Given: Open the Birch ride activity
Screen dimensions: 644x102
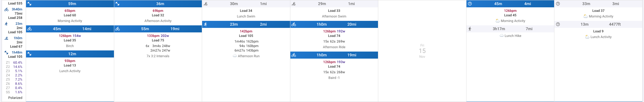Looking at the screenshot, I should point(70,46).
